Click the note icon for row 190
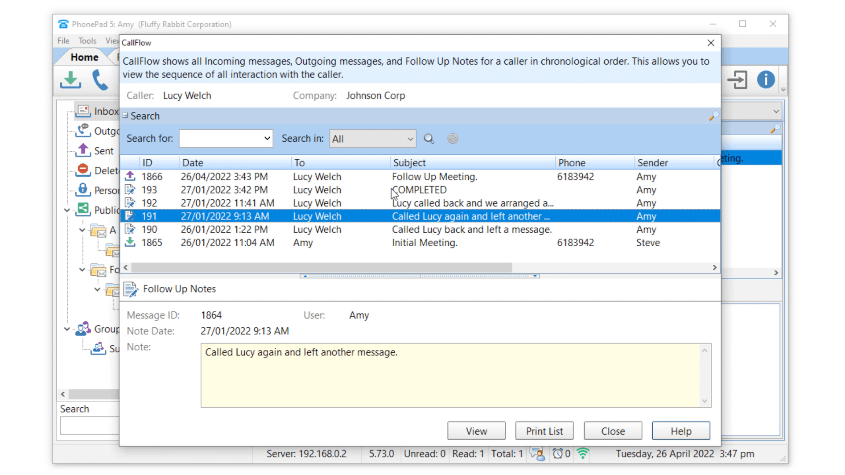The height and width of the screenshot is (475, 845). click(130, 229)
